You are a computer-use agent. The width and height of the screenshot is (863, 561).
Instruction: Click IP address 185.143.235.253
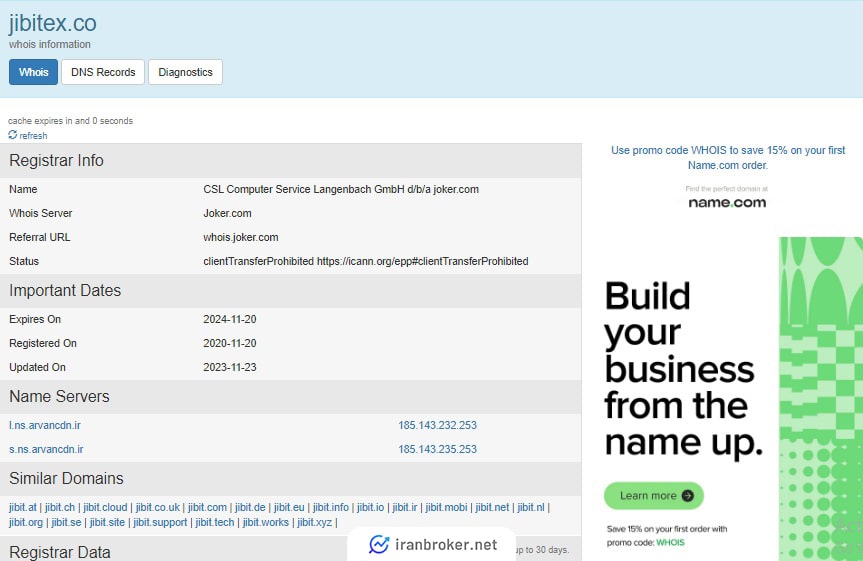click(x=438, y=449)
